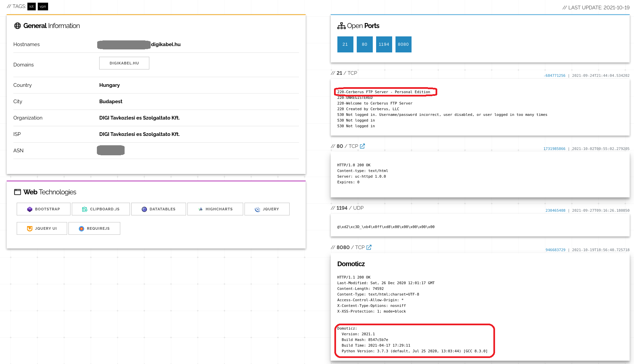Click the 1194 / UDP section heading
The height and width of the screenshot is (364, 634).
347,208
